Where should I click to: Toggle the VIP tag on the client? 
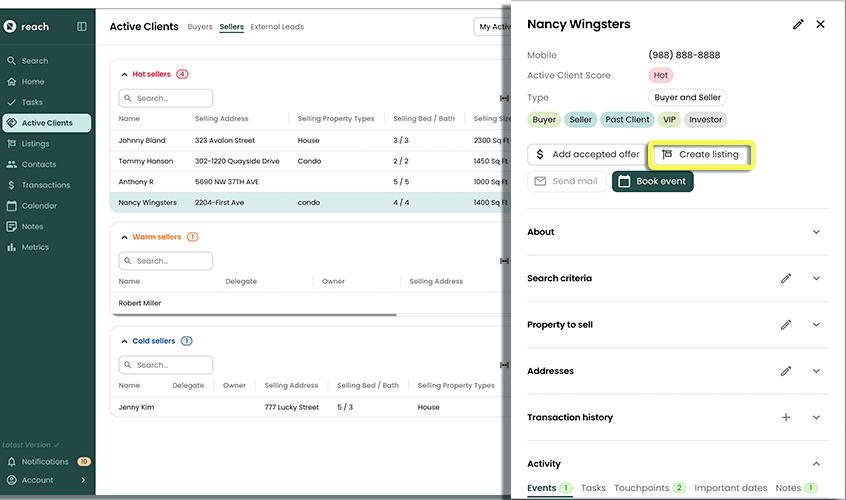tap(669, 120)
